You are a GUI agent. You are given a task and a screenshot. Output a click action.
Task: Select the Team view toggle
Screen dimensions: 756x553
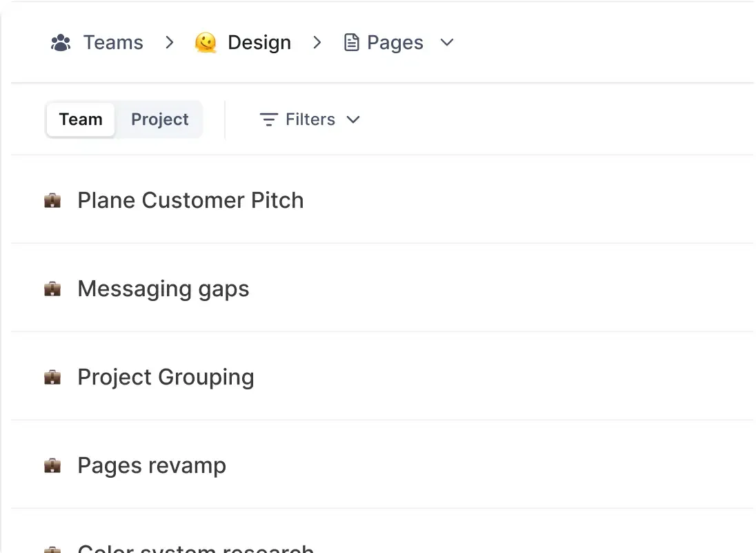tap(80, 119)
